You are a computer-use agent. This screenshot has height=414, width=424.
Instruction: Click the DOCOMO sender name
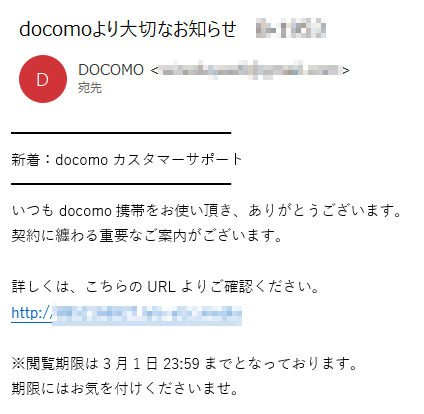(x=111, y=70)
